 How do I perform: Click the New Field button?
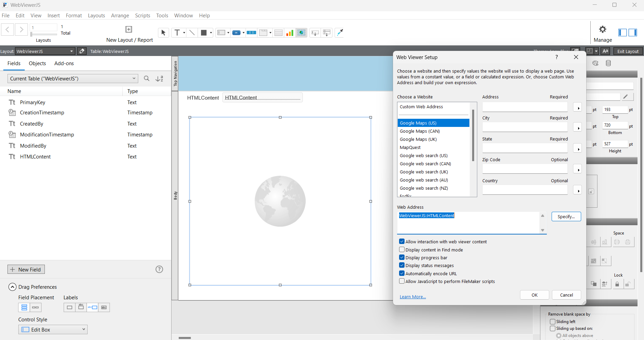[26, 269]
